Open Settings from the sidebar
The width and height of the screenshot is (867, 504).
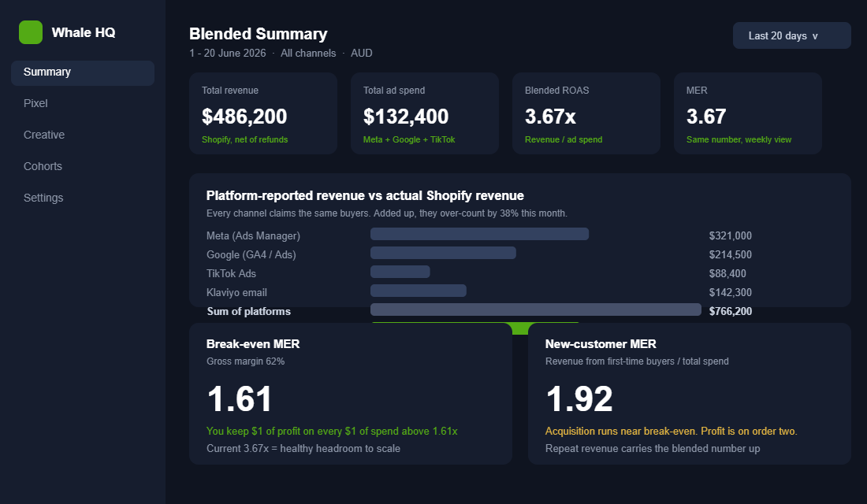point(43,198)
